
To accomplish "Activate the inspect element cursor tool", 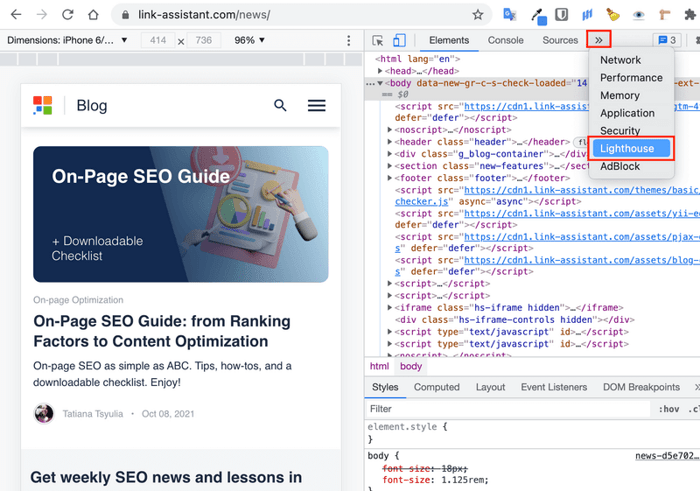I will tap(378, 41).
